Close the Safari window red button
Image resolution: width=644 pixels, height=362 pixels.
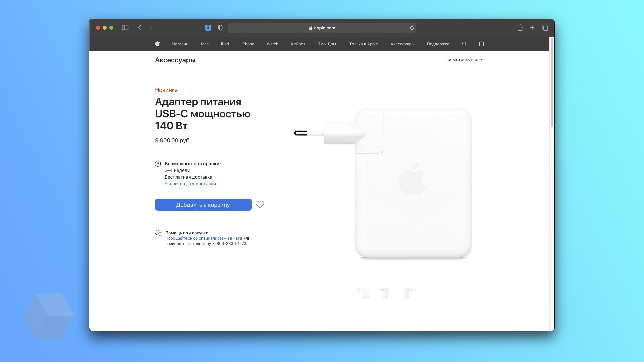click(98, 28)
